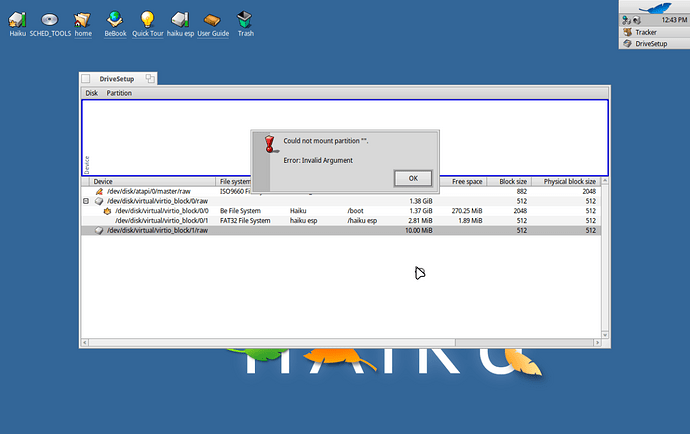690x434 pixels.
Task: Open the SCHED_TOOLS disc icon
Action: (x=50, y=19)
